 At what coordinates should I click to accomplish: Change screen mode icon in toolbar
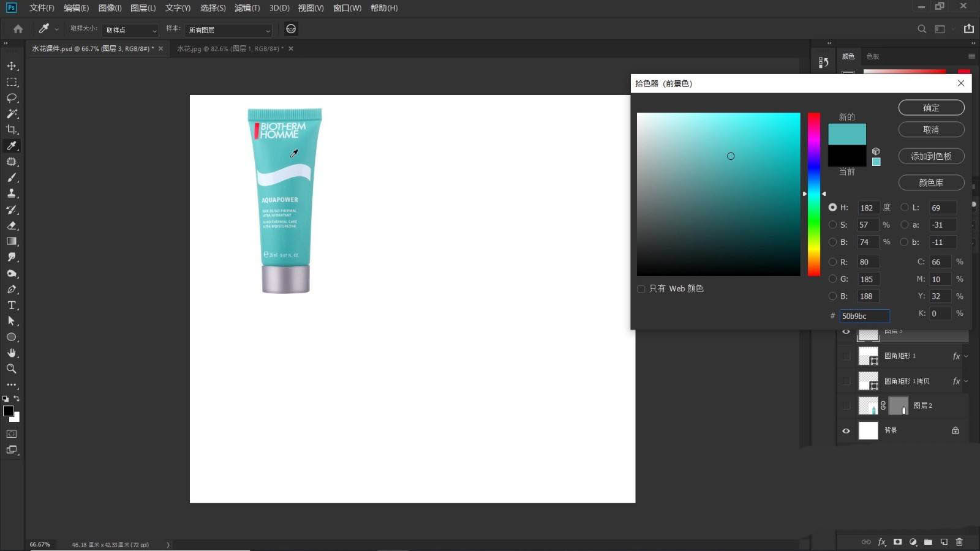click(12, 449)
